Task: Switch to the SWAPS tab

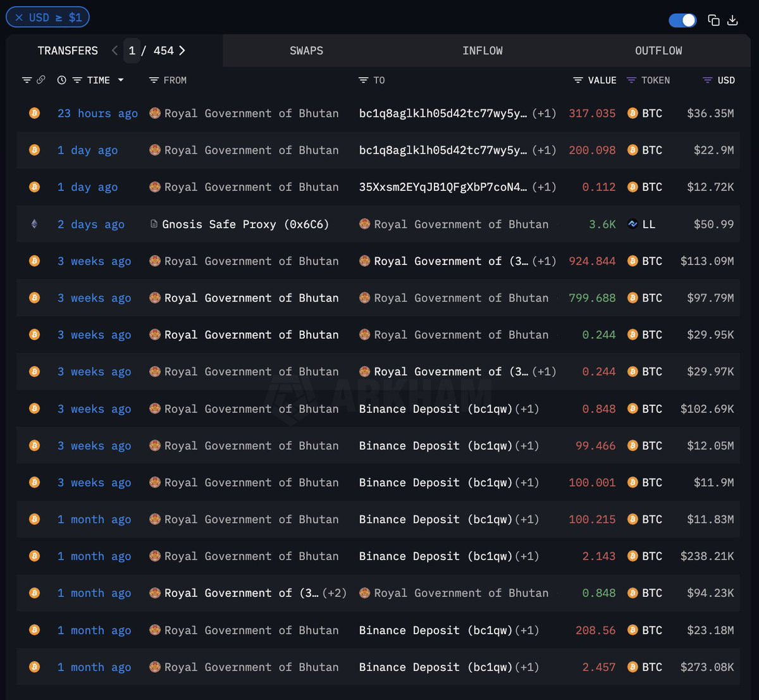Action: (306, 51)
